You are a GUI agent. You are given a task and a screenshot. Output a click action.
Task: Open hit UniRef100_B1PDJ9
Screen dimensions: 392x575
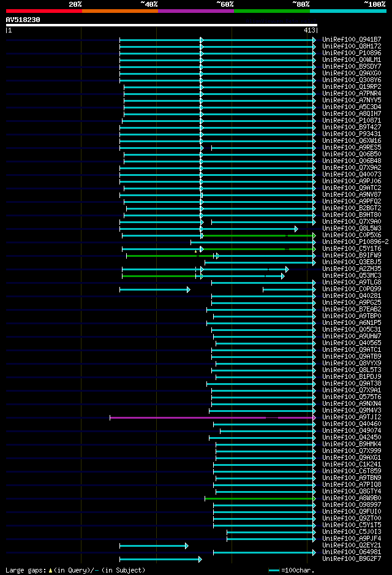coord(352,376)
